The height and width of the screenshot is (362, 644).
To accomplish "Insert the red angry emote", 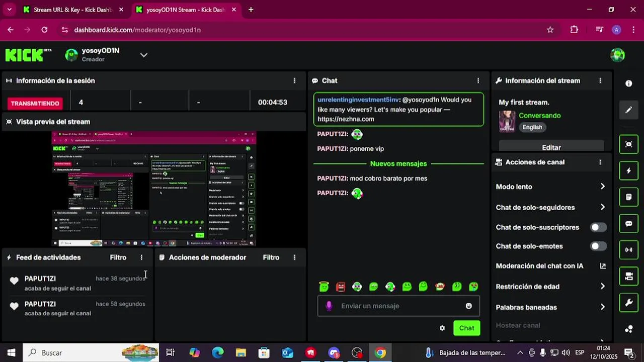I will tap(341, 287).
